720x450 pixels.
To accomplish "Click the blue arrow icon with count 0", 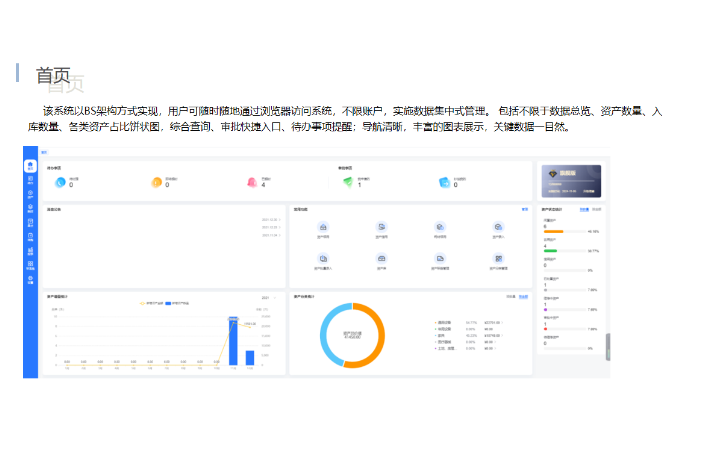I will [x=444, y=182].
